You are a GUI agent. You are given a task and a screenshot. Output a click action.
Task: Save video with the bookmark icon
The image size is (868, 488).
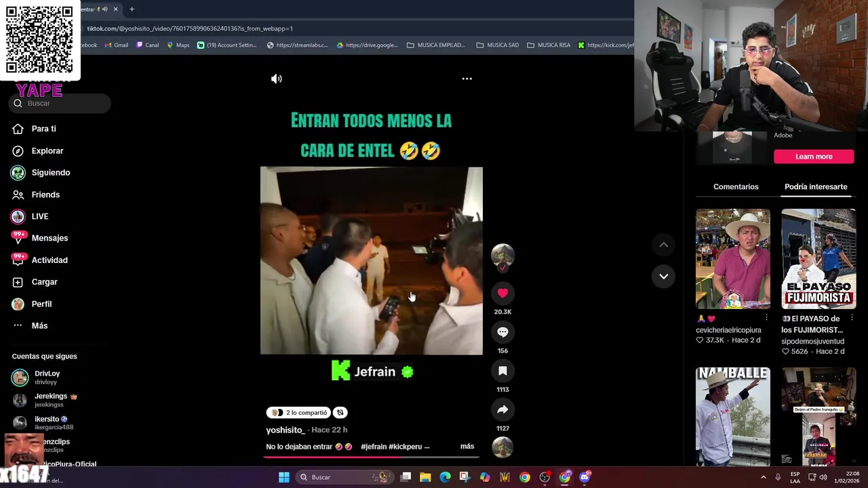[502, 371]
